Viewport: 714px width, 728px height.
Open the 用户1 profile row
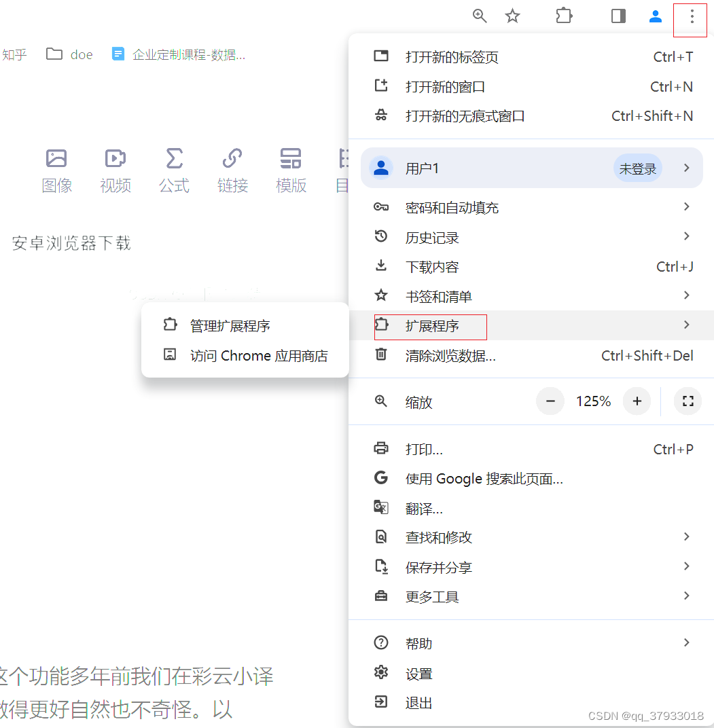[531, 168]
